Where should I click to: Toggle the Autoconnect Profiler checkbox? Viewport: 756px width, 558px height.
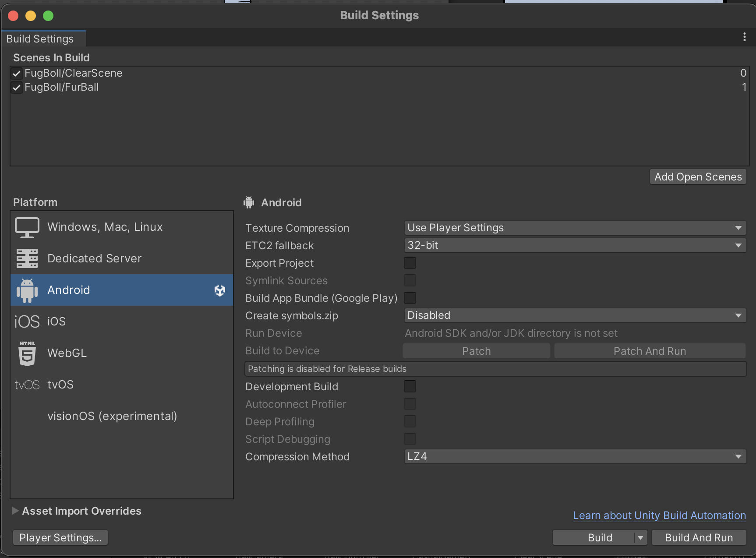410,404
